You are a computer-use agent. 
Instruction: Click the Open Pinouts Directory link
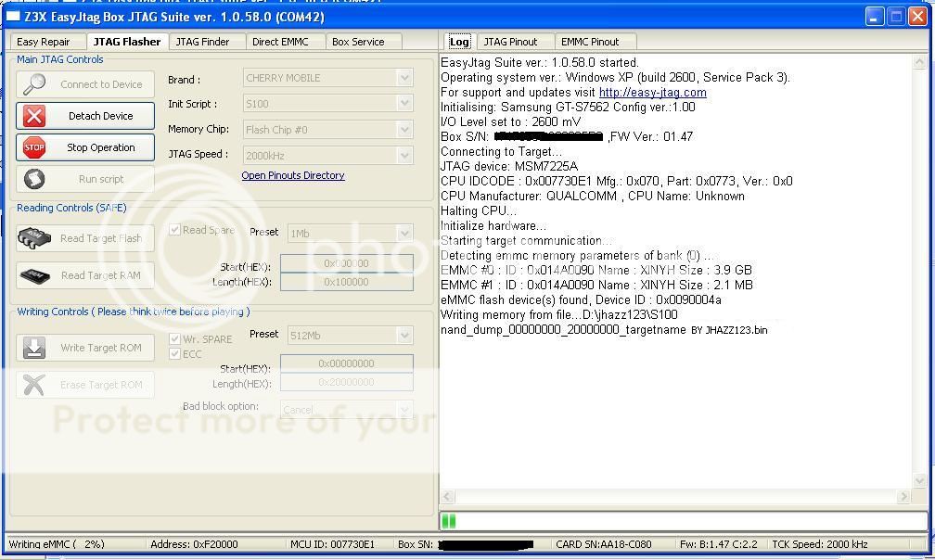tap(293, 175)
